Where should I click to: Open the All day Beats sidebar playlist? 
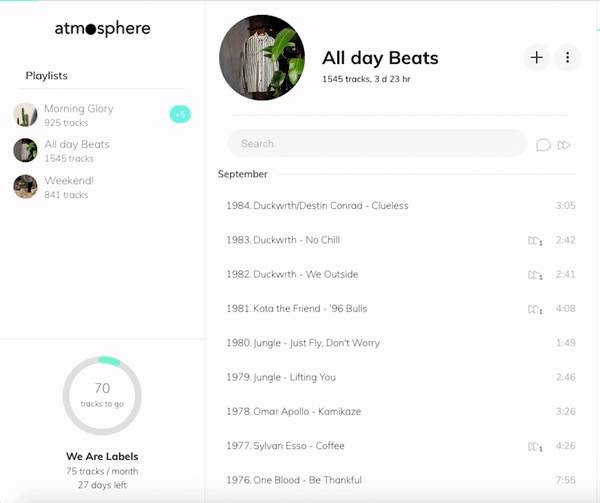[x=102, y=151]
